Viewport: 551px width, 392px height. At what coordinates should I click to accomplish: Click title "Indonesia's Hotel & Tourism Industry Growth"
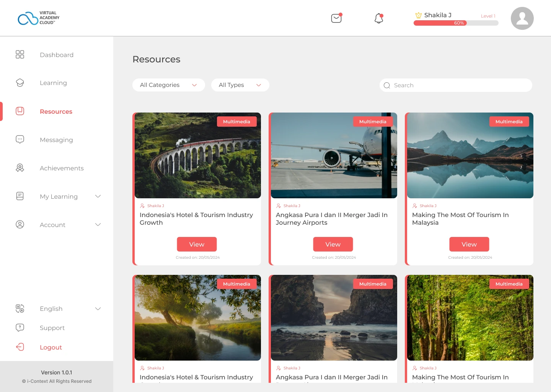(196, 219)
